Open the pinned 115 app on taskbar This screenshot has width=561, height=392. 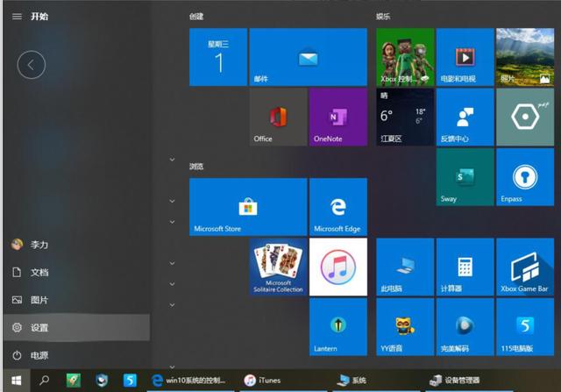click(130, 381)
